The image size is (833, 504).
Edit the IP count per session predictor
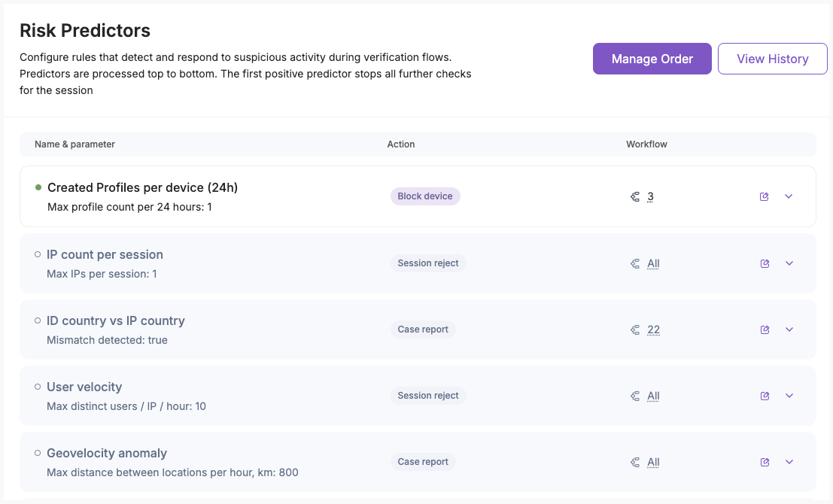click(x=765, y=263)
